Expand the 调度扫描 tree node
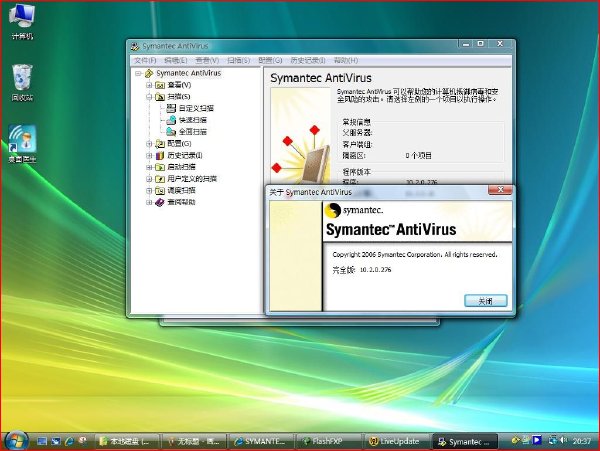 149,190
